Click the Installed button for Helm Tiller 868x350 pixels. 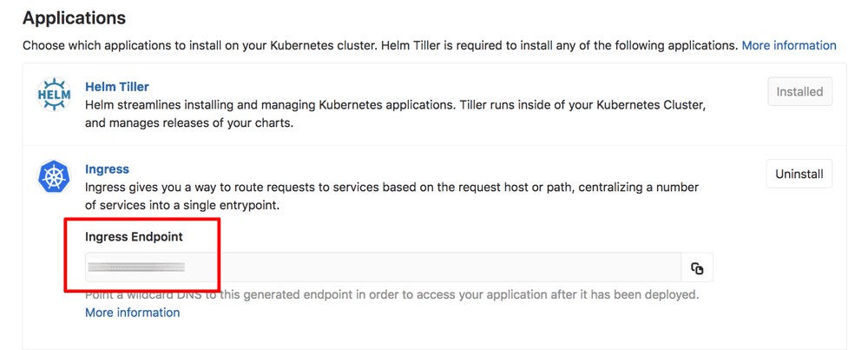[x=799, y=91]
